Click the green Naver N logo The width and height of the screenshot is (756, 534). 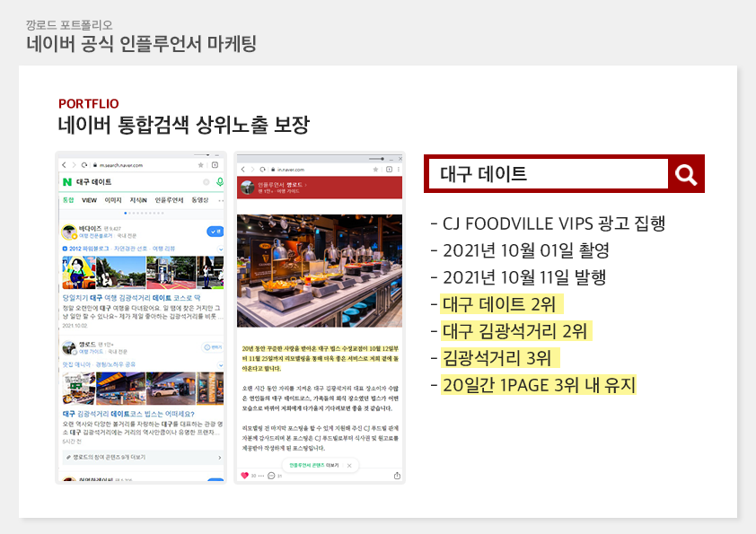[66, 182]
